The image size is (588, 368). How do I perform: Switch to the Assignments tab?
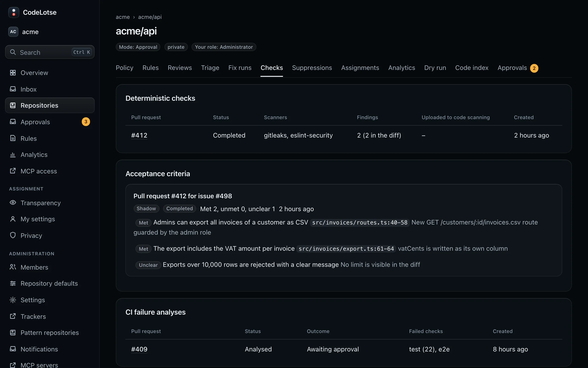pos(360,68)
